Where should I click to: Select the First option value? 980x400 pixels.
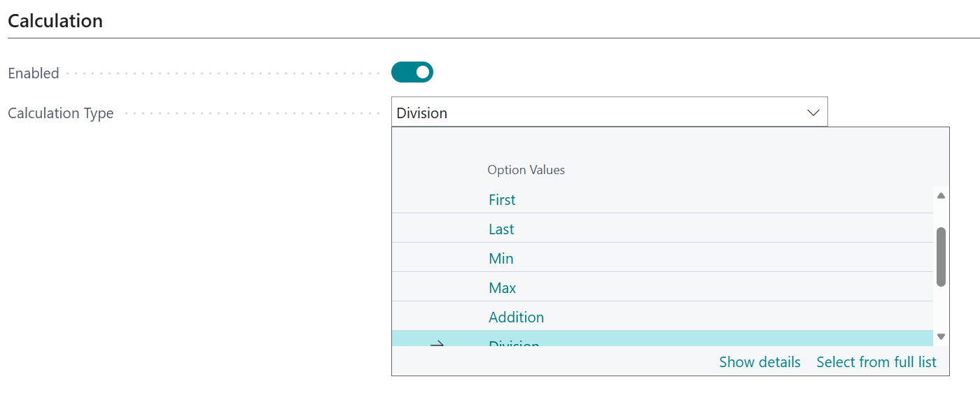point(502,200)
